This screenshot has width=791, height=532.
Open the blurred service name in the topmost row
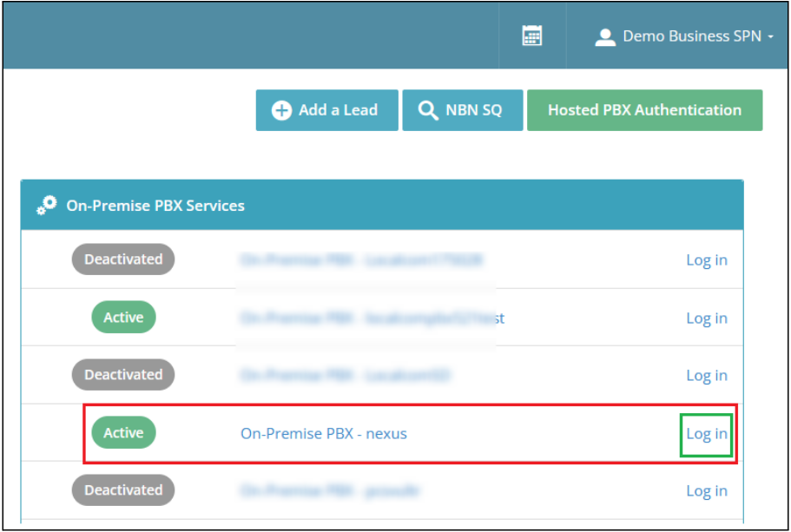[x=361, y=259]
